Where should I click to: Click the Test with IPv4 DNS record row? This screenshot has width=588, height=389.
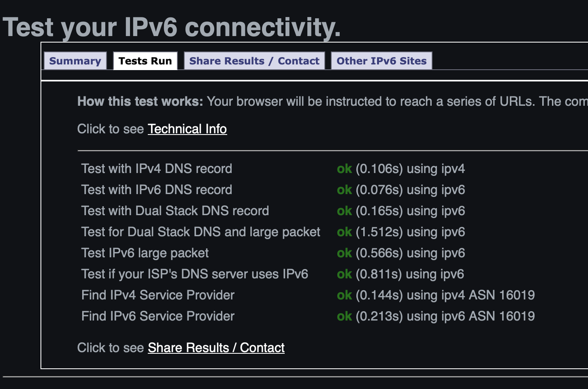tap(273, 169)
